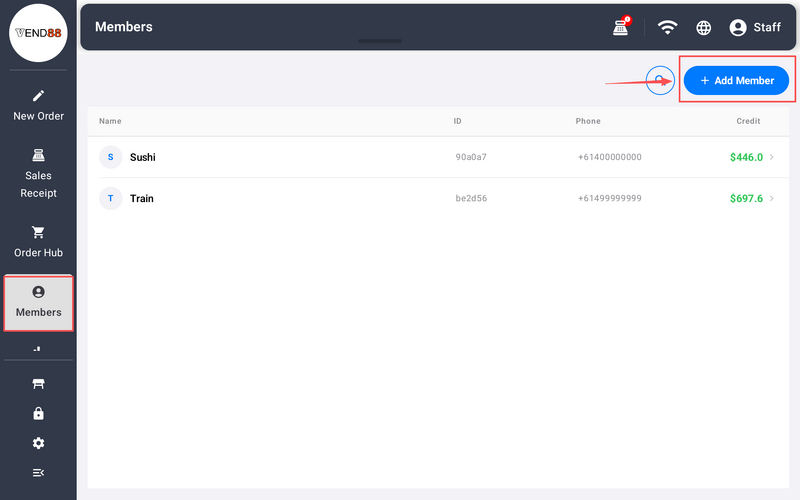
Task: Open the Train member row
Action: (x=438, y=198)
